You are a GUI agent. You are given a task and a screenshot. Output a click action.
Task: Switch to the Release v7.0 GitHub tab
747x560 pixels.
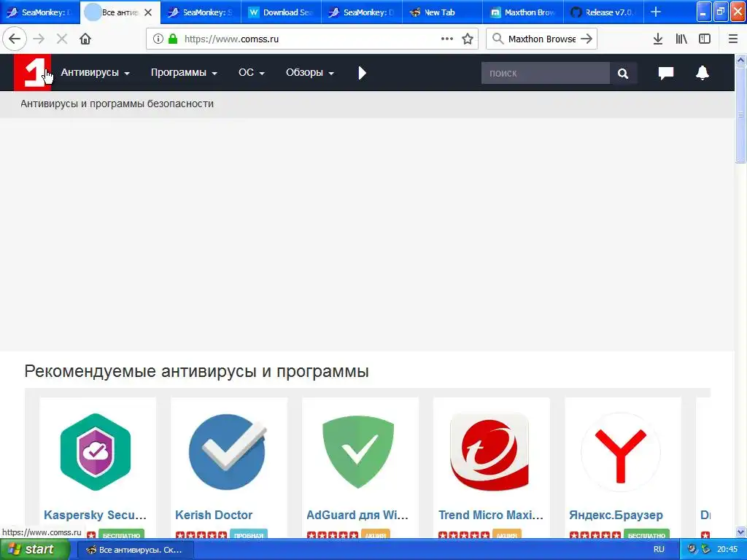point(603,12)
